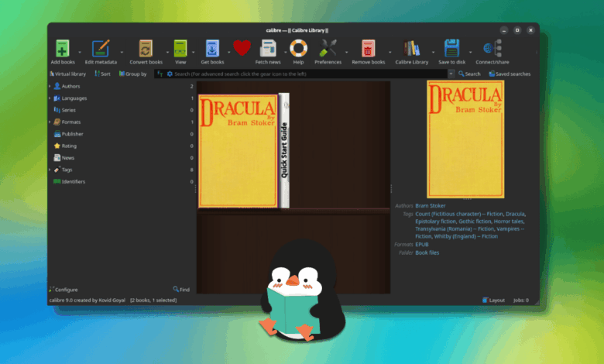Image resolution: width=604 pixels, height=364 pixels.
Task: Open Add books dropdown arrow
Action: 80,52
